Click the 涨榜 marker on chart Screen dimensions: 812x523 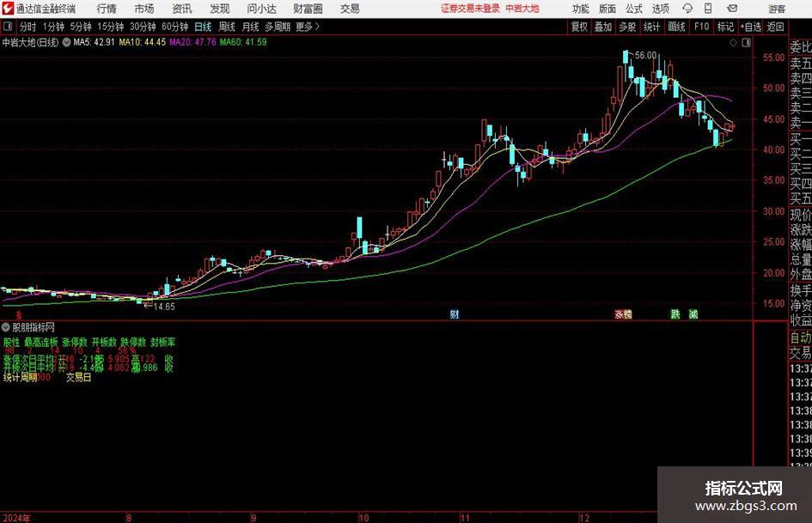(x=623, y=313)
